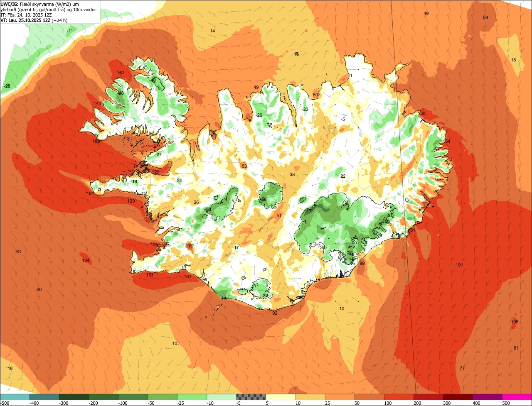Click the legend swatch between -50 and -25
Viewport: 532px width, 406px height.
pyautogui.click(x=163, y=397)
